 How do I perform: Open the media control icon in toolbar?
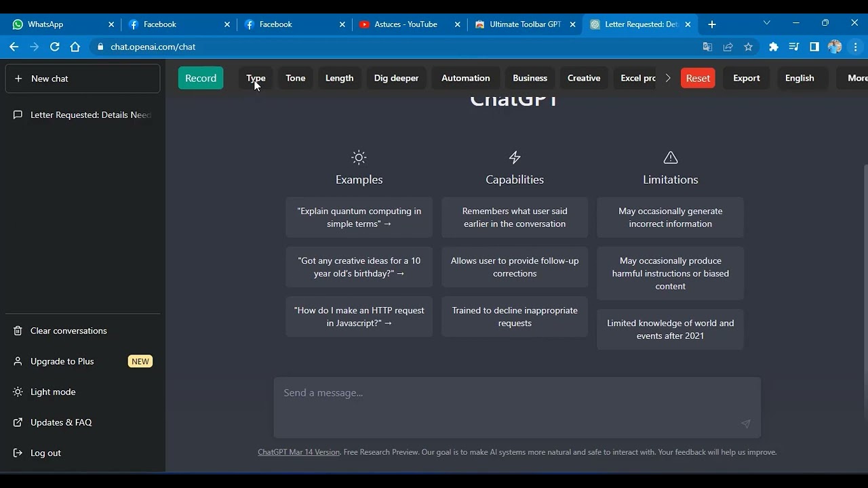pyautogui.click(x=794, y=47)
